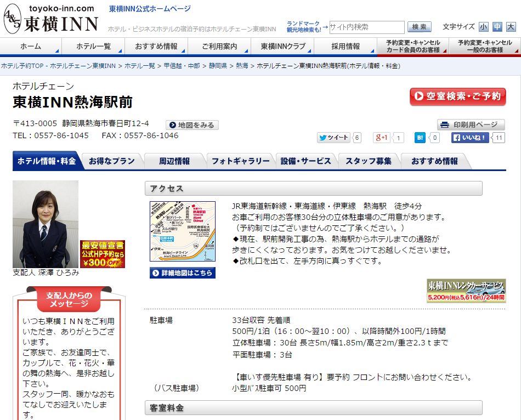The image size is (521, 420).
Task: Click the 熱海 breadcrumb link
Action: (242, 66)
